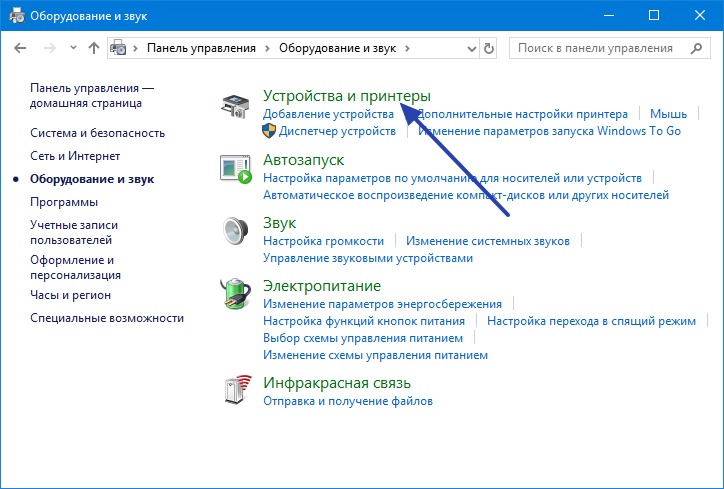Open Управление звуковыми устройствами link
Viewport: 724px width, 489px height.
tap(368, 258)
